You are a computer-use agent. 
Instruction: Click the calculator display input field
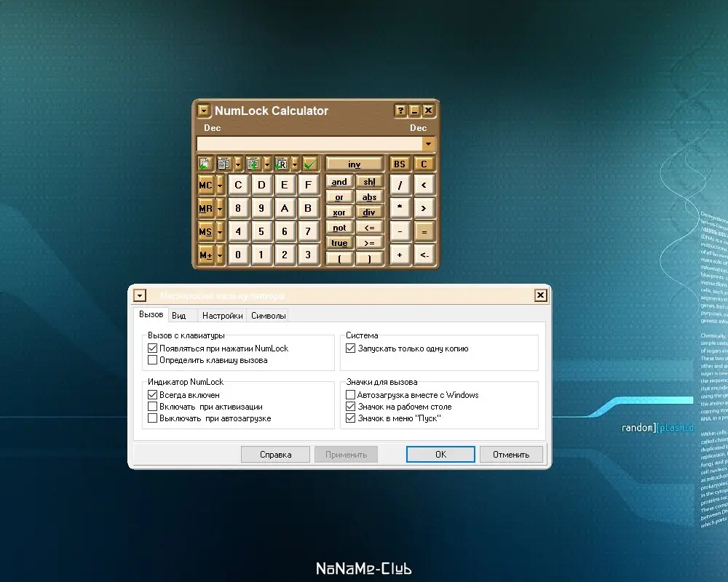(309, 144)
